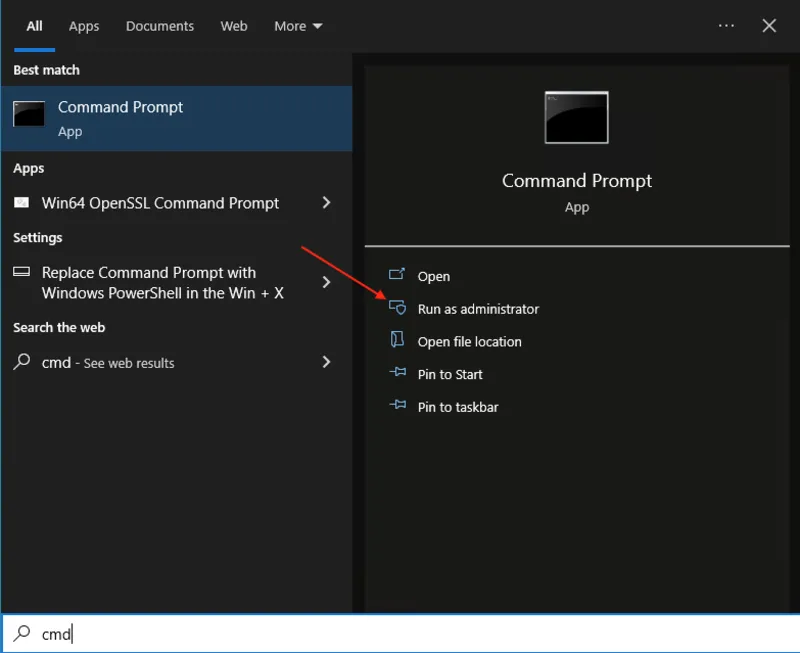Open the More dropdown filter

click(298, 26)
